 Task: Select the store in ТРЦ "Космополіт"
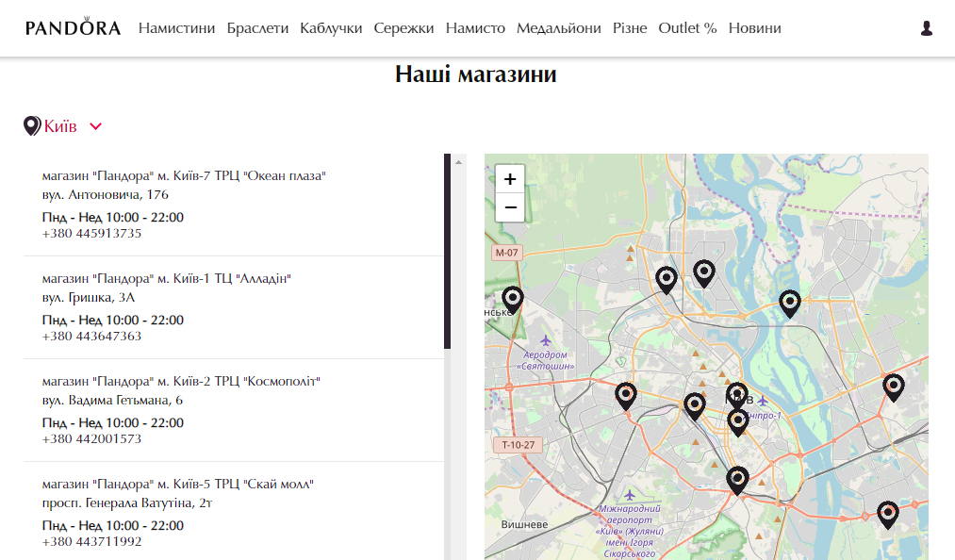pos(181,382)
